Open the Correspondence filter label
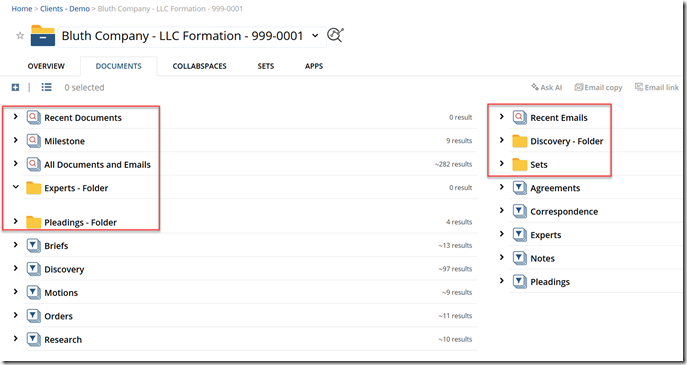687x365 pixels. click(564, 212)
